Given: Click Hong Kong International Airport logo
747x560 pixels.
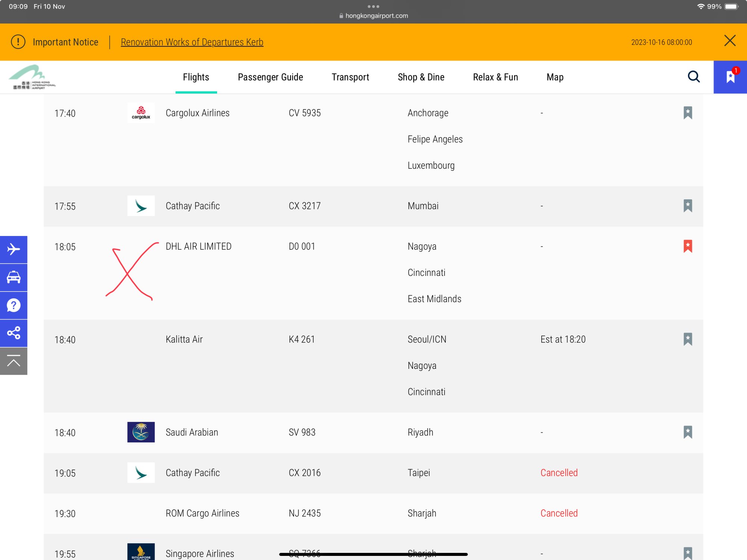Looking at the screenshot, I should tap(32, 77).
